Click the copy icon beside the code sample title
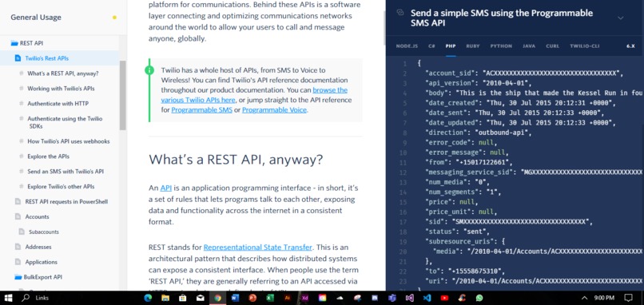The image size is (644, 305). pos(400,13)
